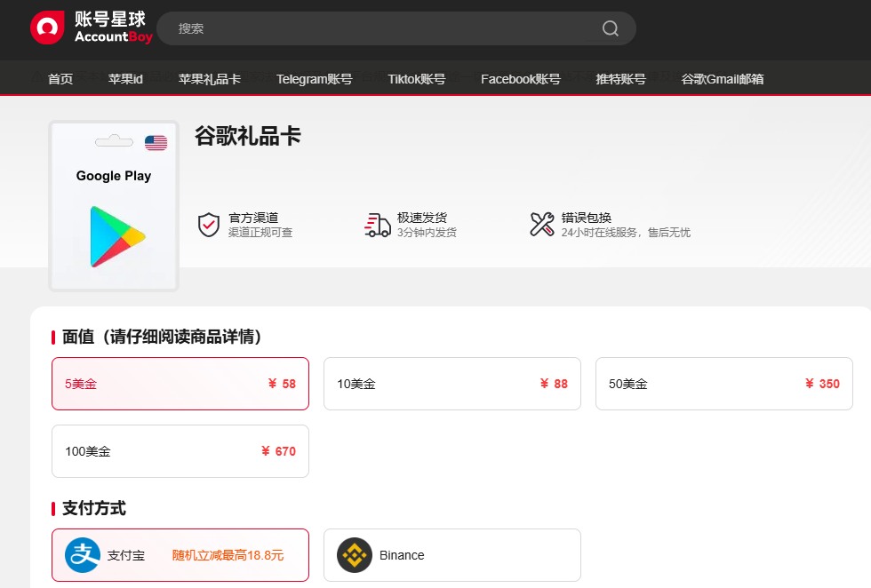Choose 支付宝 payment method
Viewport: 871px width, 588px height.
pos(180,555)
